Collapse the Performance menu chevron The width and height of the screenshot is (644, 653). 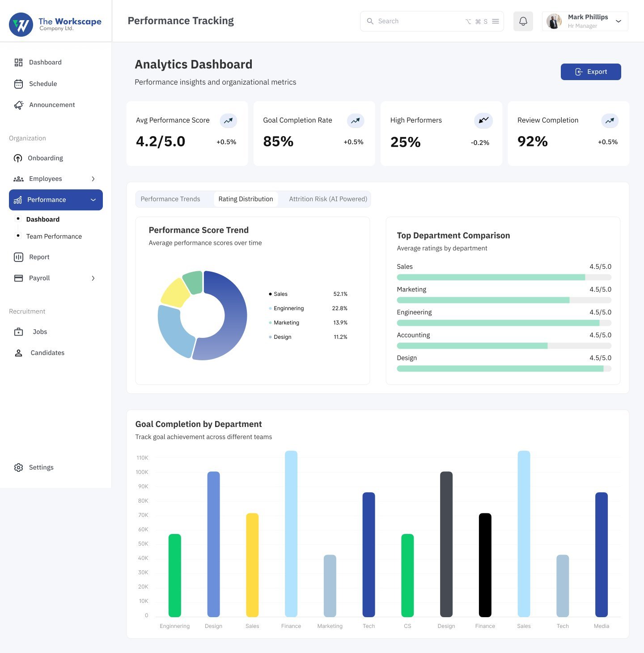93,200
